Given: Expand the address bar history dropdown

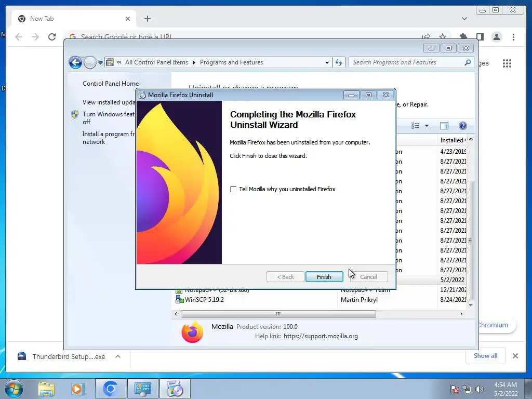Looking at the screenshot, I should tap(327, 63).
